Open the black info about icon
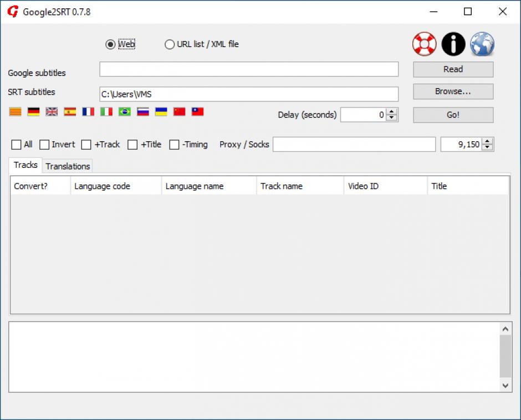 click(453, 44)
